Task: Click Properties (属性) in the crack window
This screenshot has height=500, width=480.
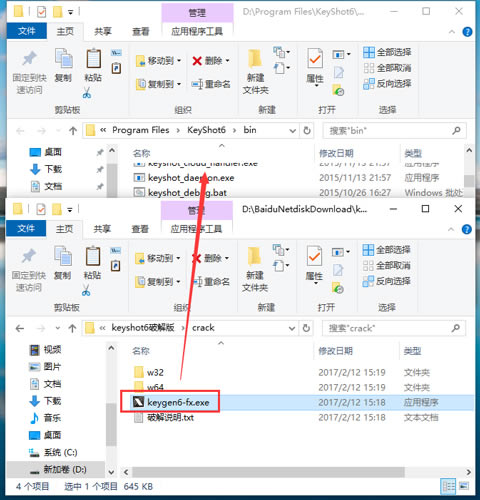Action: pos(314,265)
